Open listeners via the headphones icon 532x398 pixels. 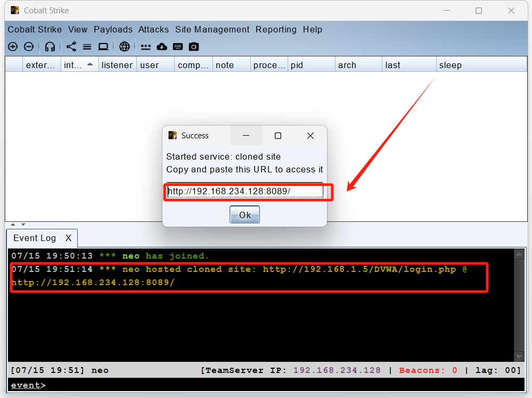coord(50,47)
